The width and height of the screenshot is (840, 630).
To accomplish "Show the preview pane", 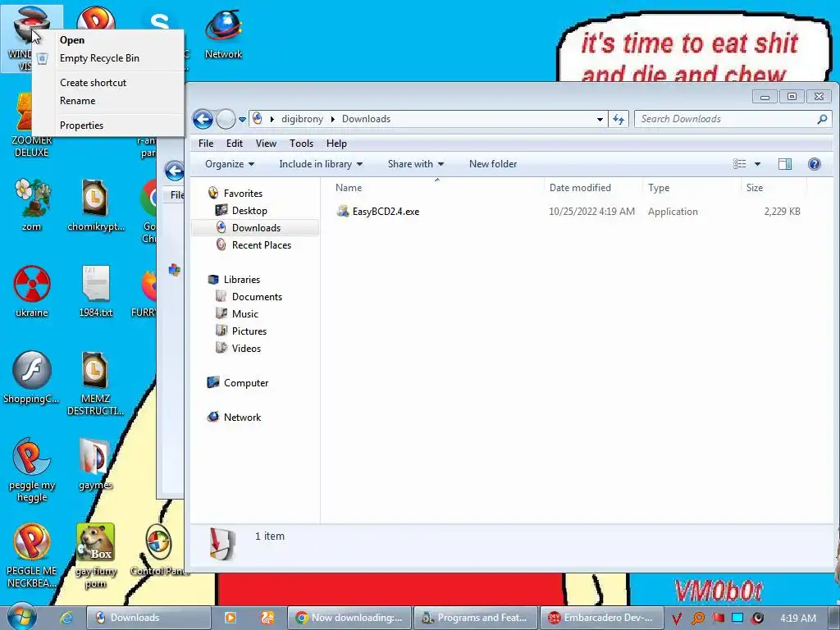I will coord(785,164).
